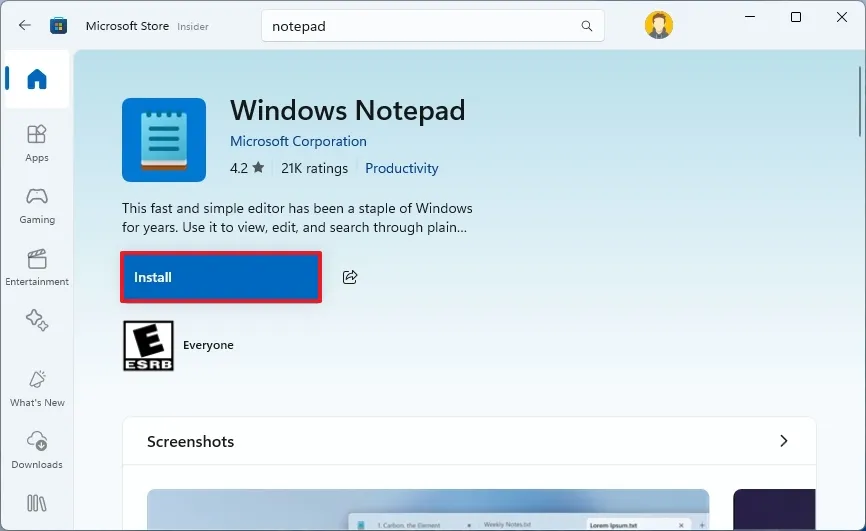Click the Install button
The height and width of the screenshot is (531, 866).
click(221, 277)
